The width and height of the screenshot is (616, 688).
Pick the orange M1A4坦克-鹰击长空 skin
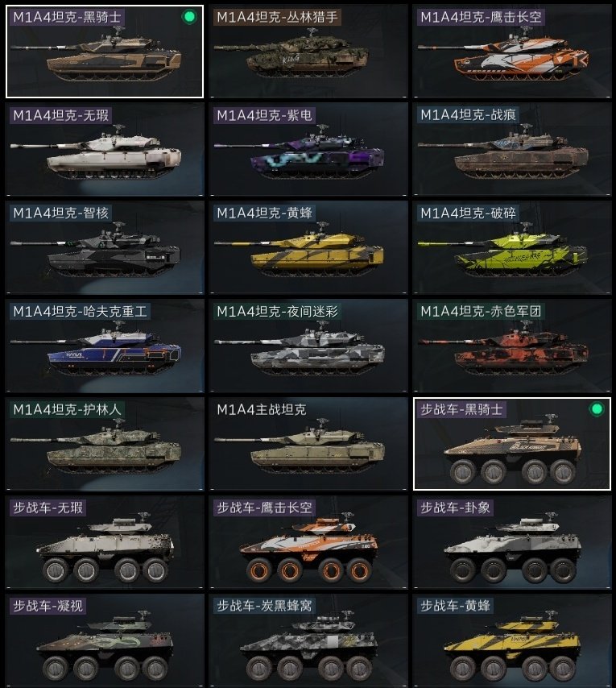tap(511, 52)
